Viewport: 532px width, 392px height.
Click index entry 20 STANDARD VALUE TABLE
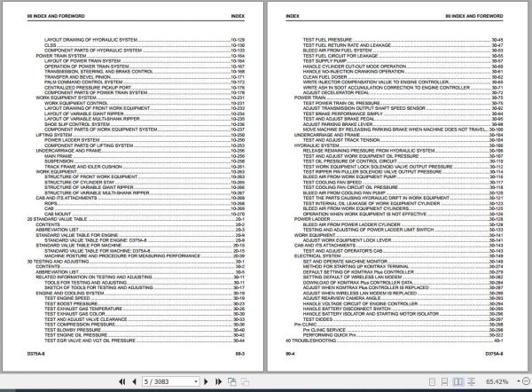point(57,219)
